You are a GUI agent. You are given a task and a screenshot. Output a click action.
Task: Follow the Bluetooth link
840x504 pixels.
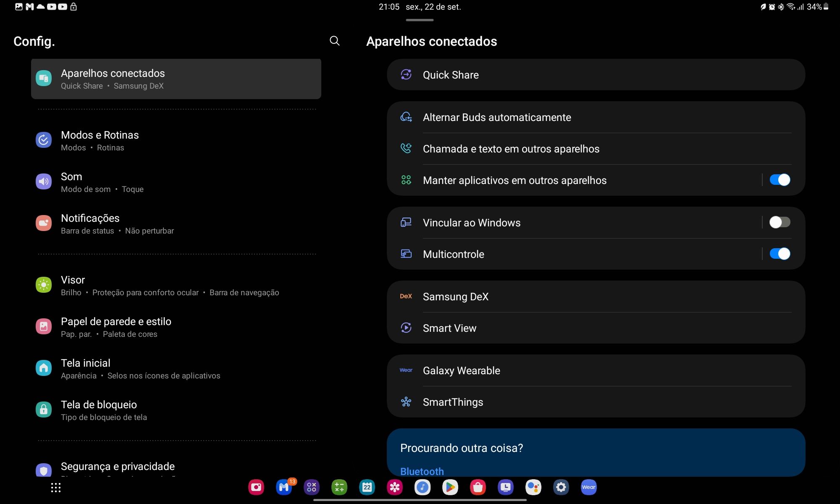click(422, 471)
